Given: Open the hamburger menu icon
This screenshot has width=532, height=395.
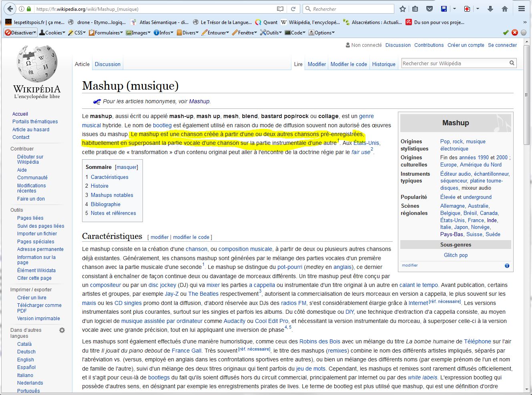Looking at the screenshot, I should (x=521, y=9).
